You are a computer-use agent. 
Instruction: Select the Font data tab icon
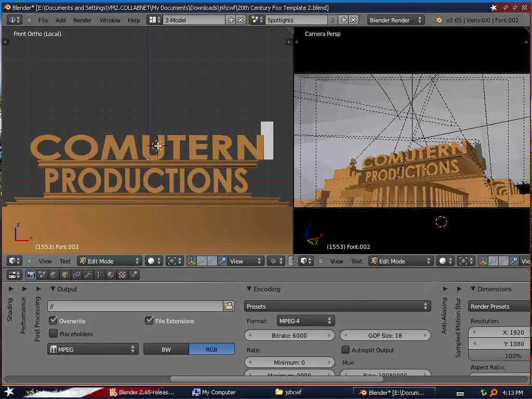coord(99,275)
